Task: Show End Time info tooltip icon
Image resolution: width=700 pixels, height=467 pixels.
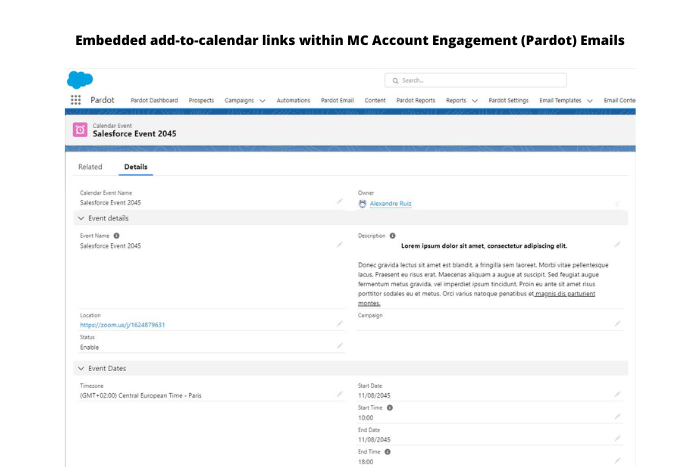Action: [x=388, y=452]
